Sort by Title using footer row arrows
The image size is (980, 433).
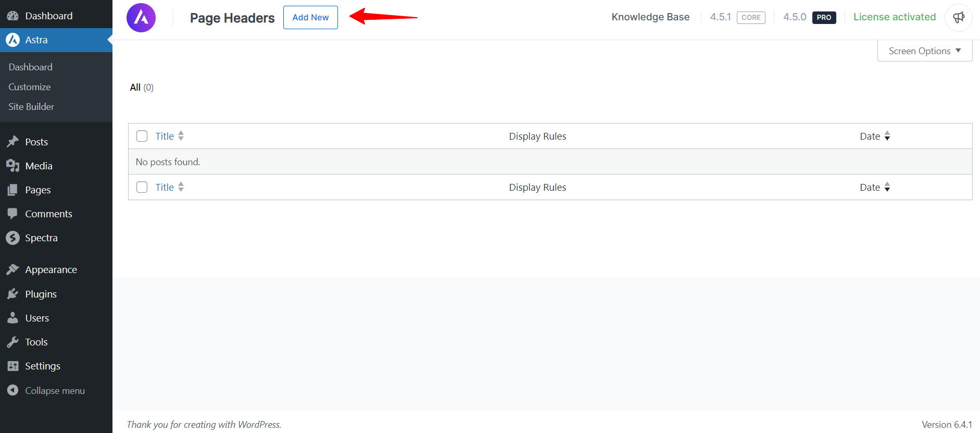point(181,187)
